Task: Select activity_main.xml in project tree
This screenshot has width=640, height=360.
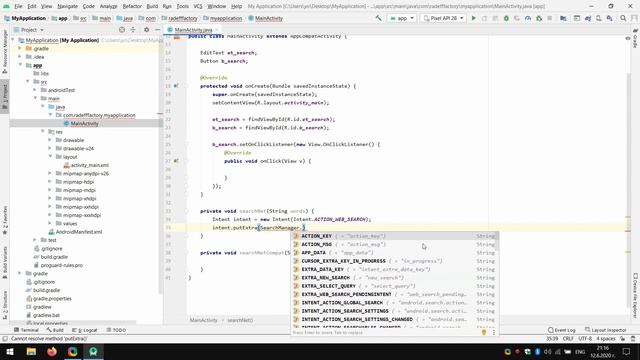Action: pyautogui.click(x=89, y=165)
